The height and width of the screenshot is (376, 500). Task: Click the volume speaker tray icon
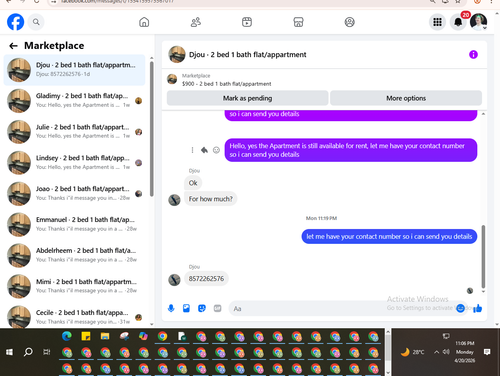pos(446,352)
